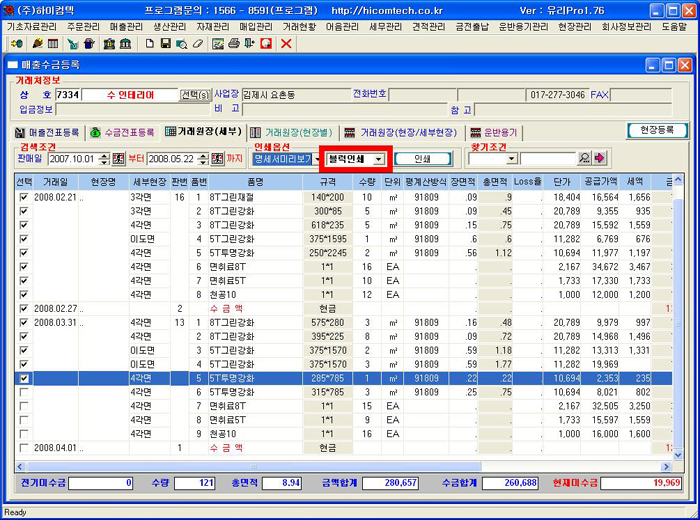
Task: Click the magnifier find icon in 찾기조건
Action: 584,158
